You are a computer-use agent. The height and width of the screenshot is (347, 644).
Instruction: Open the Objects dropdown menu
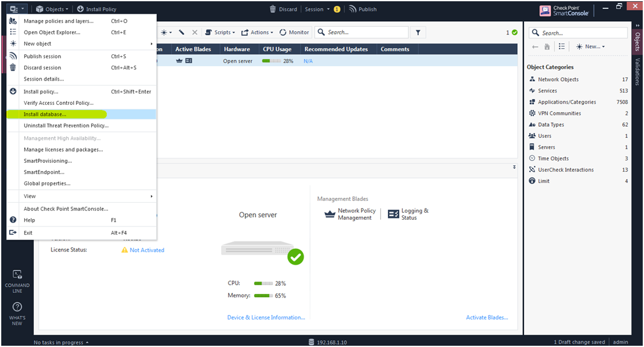tap(52, 9)
